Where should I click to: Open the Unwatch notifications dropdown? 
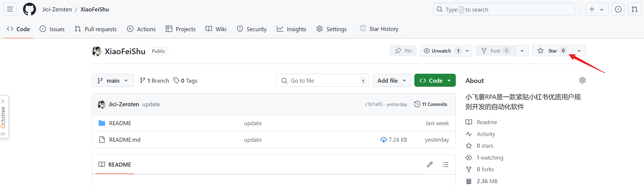446,51
